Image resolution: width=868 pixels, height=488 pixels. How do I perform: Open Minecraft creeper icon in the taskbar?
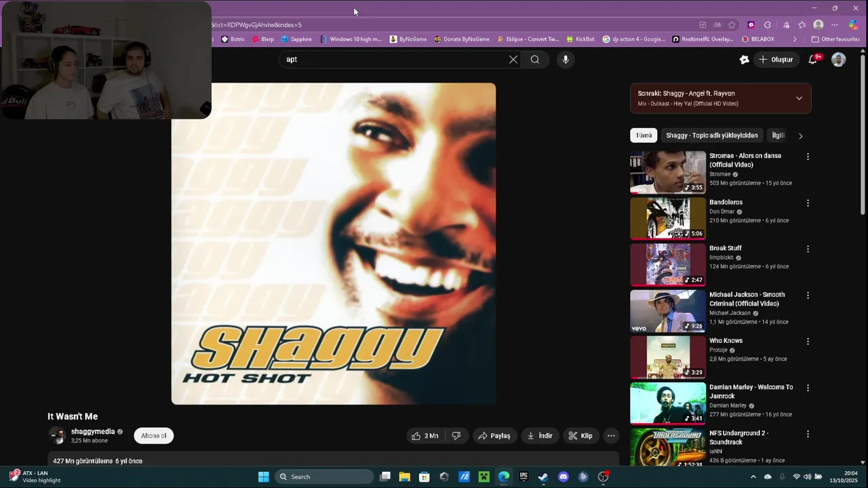tap(484, 476)
